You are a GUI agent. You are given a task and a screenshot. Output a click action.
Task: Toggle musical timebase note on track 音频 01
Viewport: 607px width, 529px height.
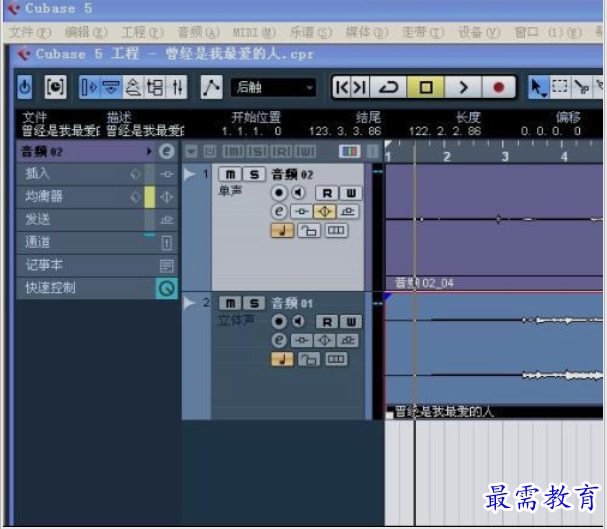pos(282,359)
